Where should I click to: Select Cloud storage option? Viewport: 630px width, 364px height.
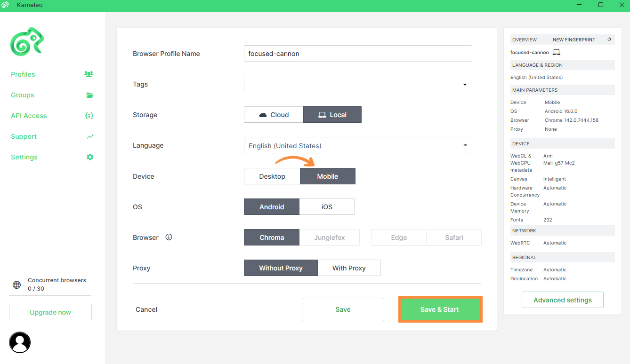click(x=274, y=115)
